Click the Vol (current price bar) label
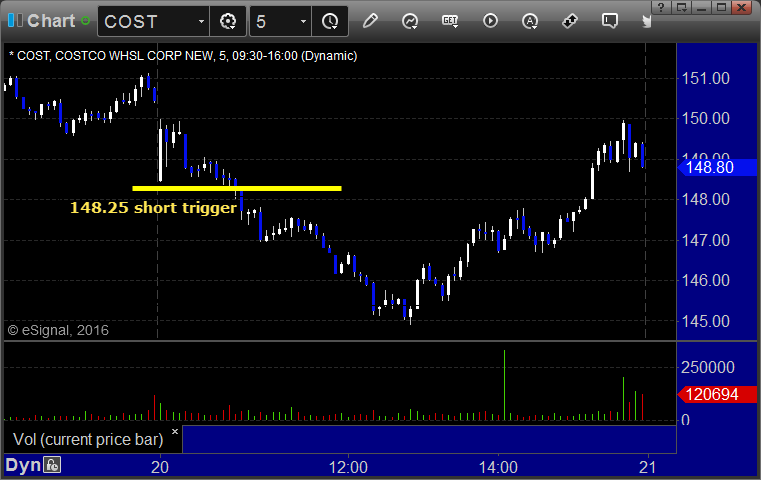This screenshot has width=761, height=480. pos(88,439)
